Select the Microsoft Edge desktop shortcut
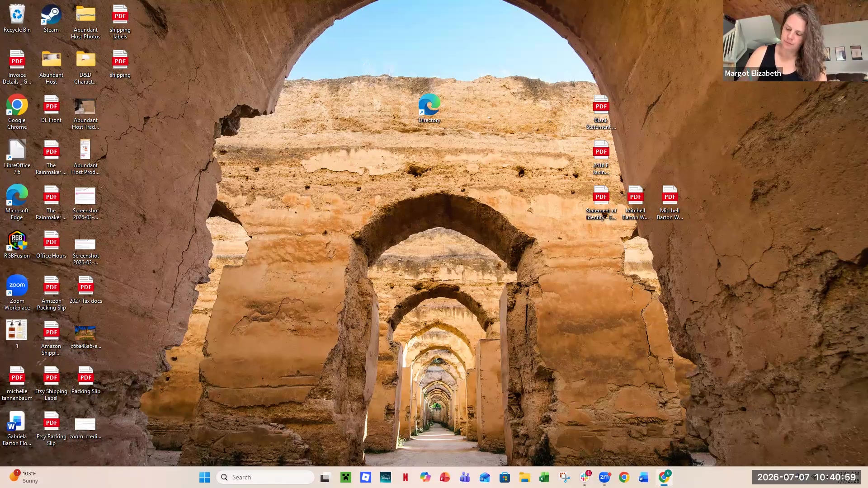868x488 pixels. coord(17,203)
